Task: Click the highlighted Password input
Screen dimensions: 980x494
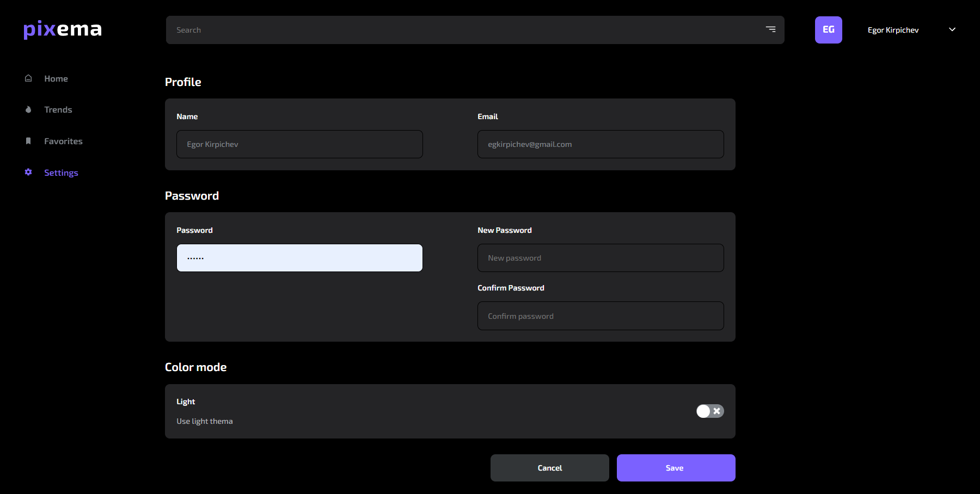Action: tap(299, 257)
